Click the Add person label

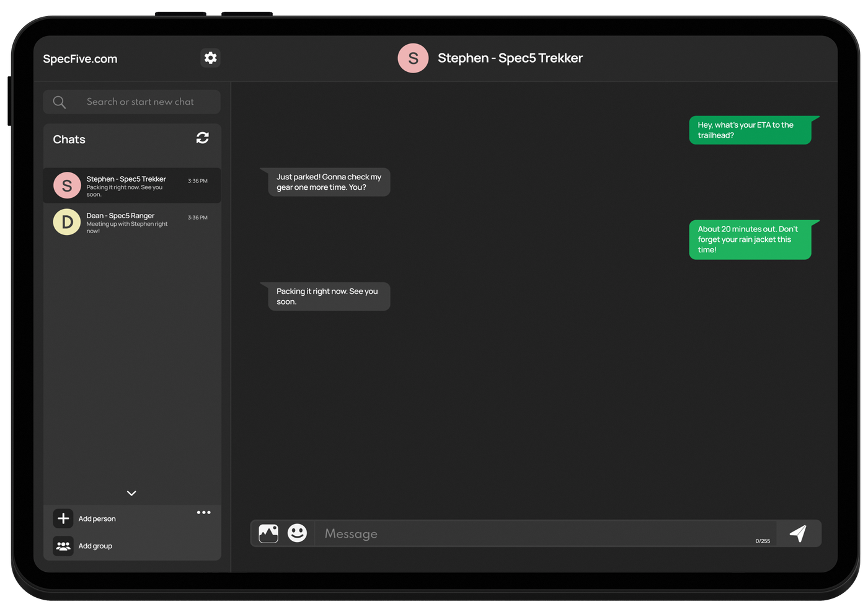97,519
